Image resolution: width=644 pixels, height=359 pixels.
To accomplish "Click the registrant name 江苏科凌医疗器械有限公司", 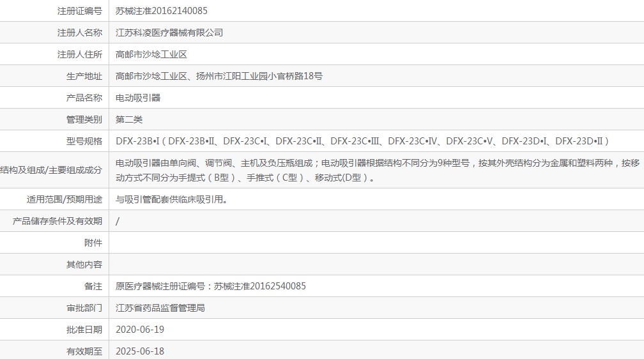I will point(169,33).
